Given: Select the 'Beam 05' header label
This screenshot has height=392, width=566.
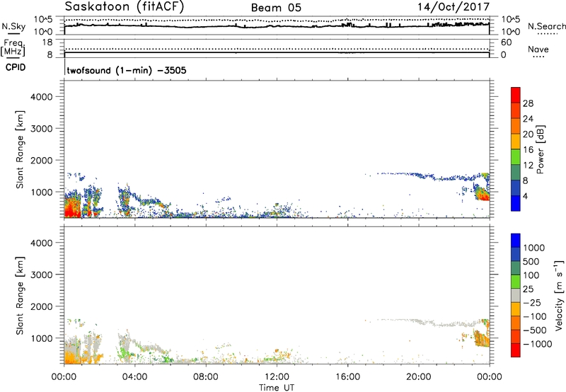Looking at the screenshot, I should tap(276, 8).
